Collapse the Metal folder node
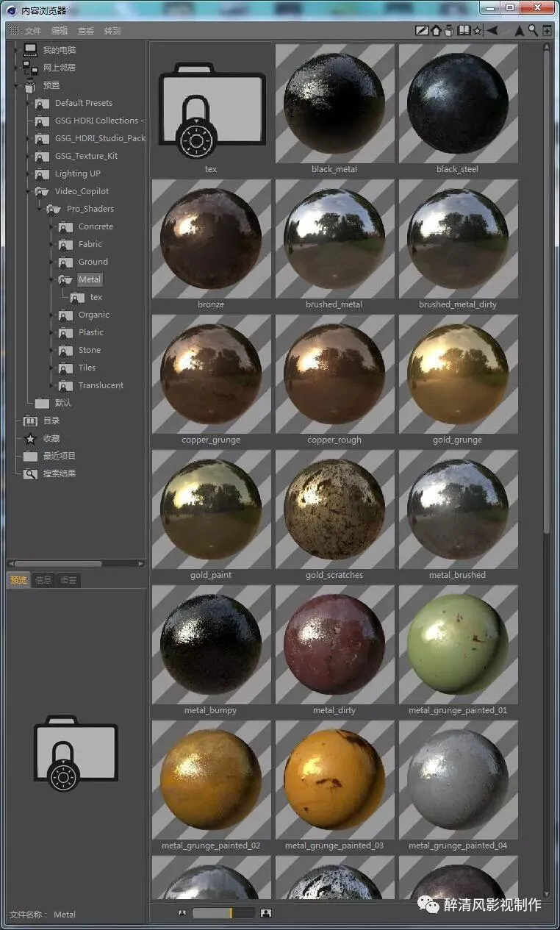The width and height of the screenshot is (560, 930). coord(51,279)
